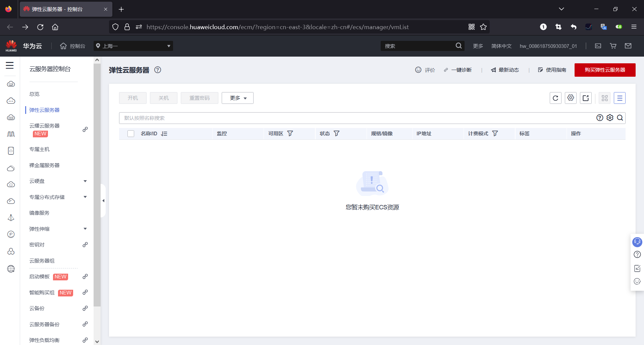Open Huawei Cloud mail icon in top bar
The width and height of the screenshot is (644, 345).
click(x=628, y=46)
